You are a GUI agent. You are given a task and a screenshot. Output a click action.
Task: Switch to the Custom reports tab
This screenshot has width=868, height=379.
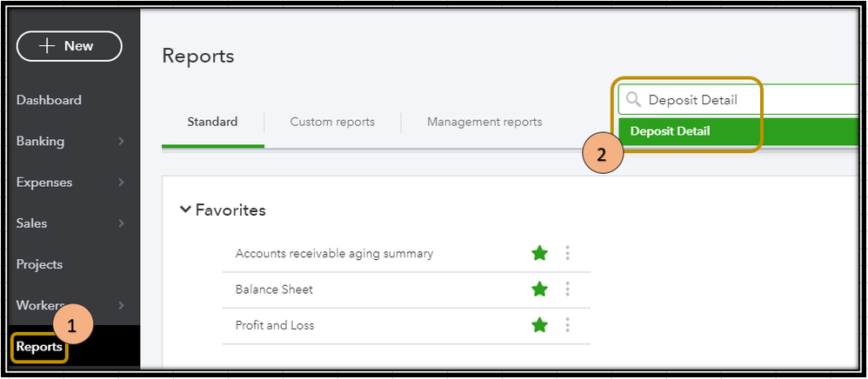[x=332, y=122]
